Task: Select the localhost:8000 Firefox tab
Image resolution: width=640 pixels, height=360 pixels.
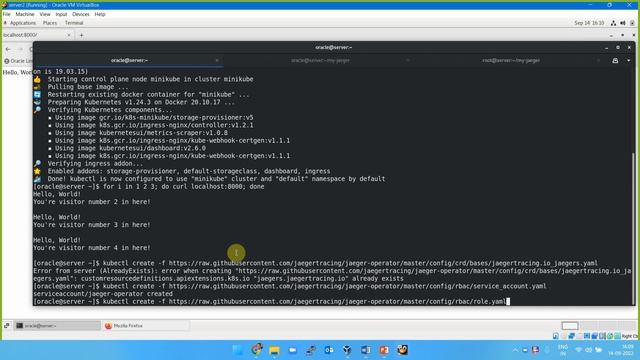Action: point(37,35)
